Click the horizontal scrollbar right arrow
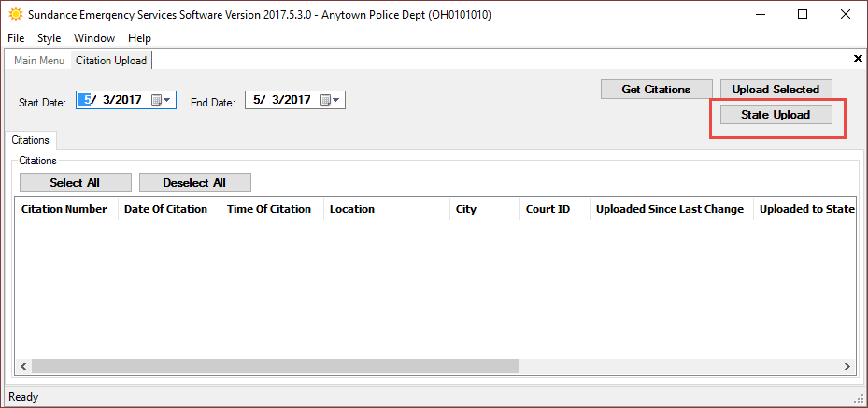The height and width of the screenshot is (408, 868). pyautogui.click(x=847, y=366)
